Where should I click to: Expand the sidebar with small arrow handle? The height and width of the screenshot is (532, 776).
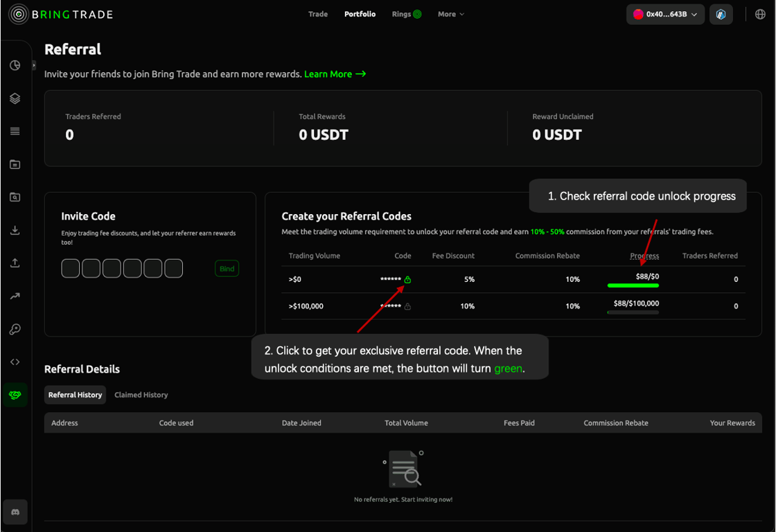pos(34,65)
